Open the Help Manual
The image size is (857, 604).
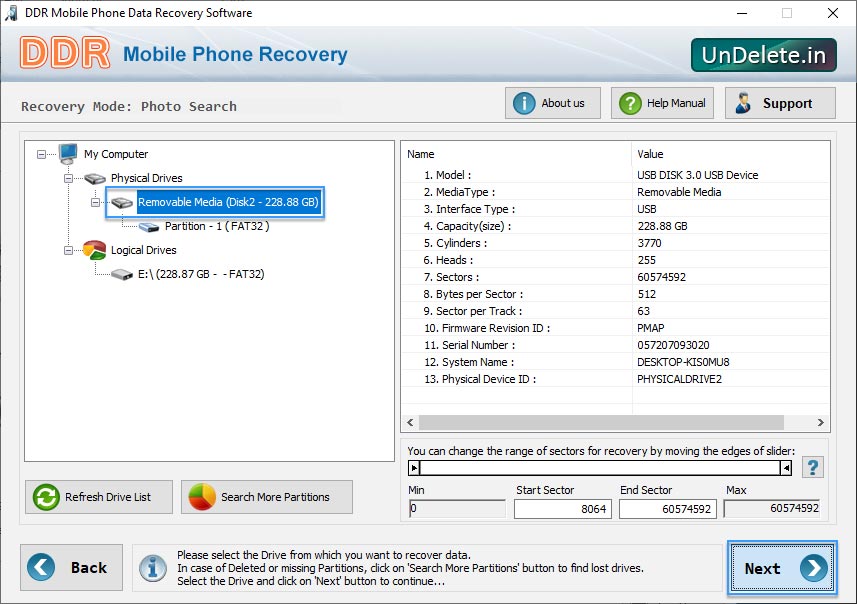662,103
